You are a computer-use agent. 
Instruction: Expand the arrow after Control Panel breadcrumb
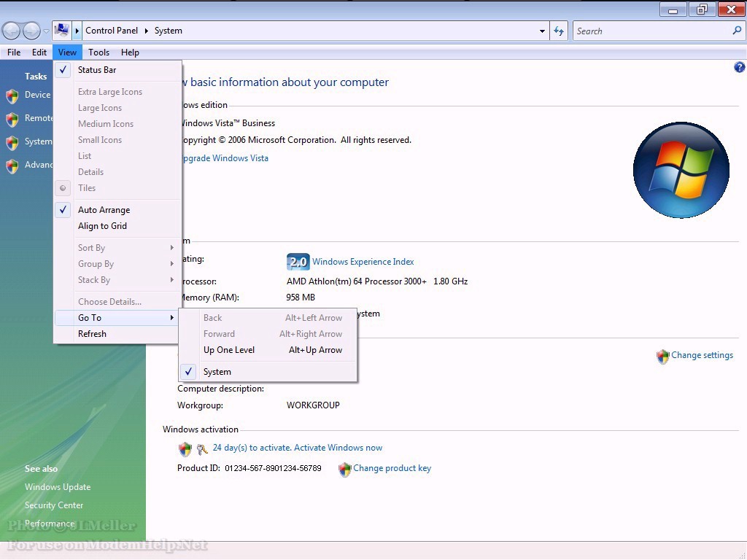[x=146, y=31]
